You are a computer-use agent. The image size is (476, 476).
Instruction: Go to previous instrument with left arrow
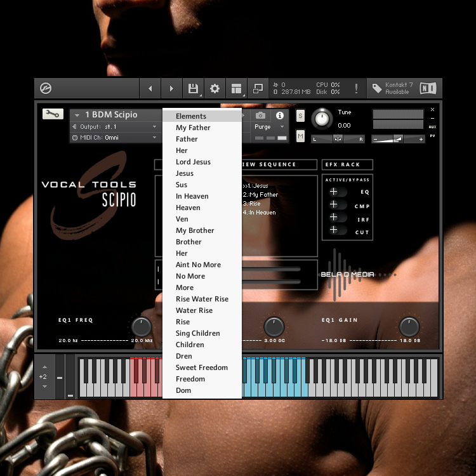(150, 88)
